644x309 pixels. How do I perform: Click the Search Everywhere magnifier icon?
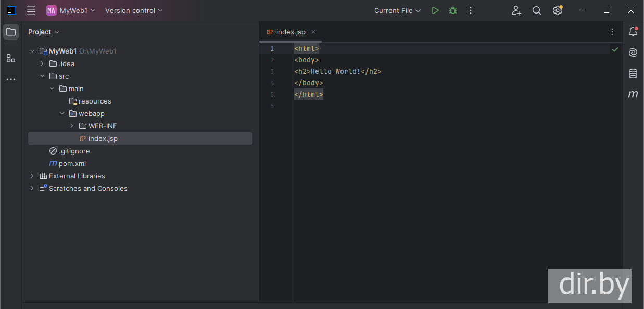(x=537, y=10)
